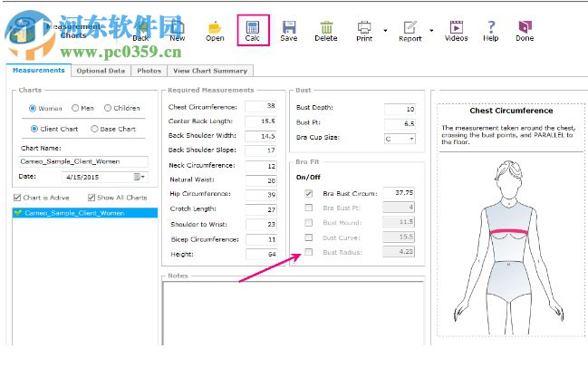Switch to the Optional Data tab
588x368 pixels.
pos(101,71)
